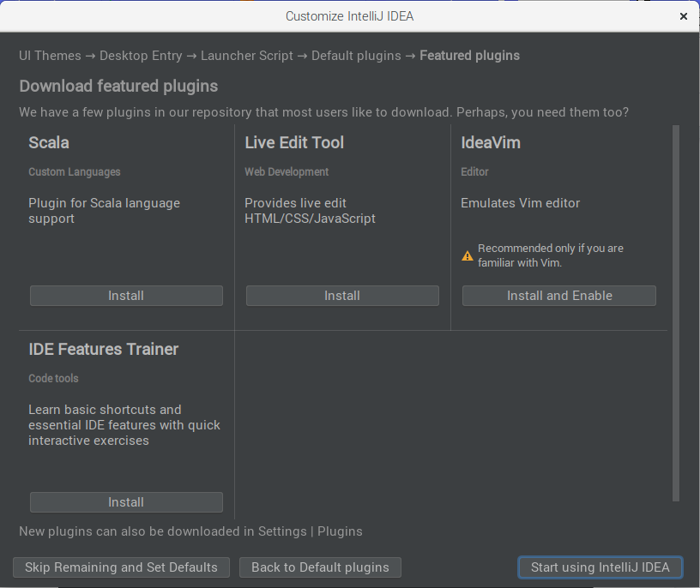Viewport: 700px width, 588px height.
Task: Click Install and Enable for IdeaVim
Action: (559, 296)
